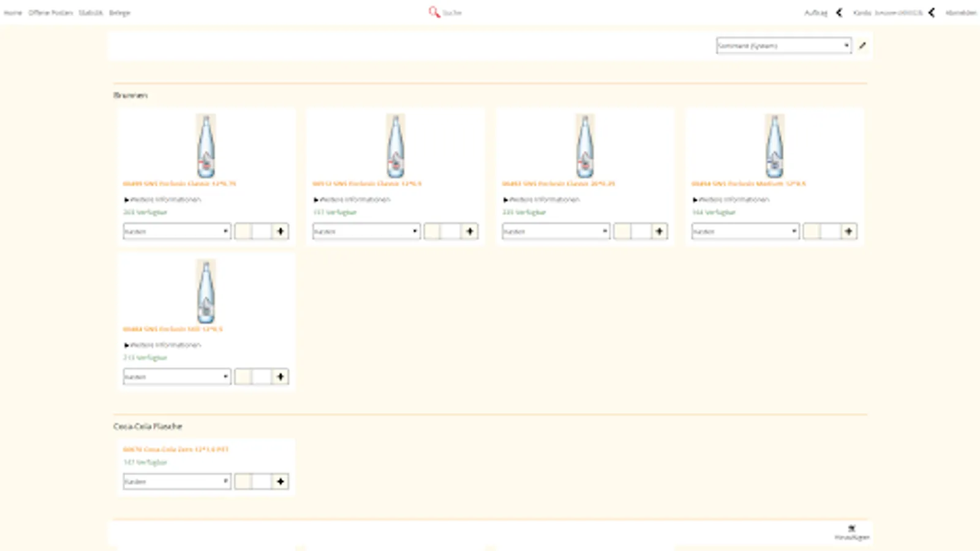The image size is (980, 551).
Task: Open the bottle image of Classic 12*0,5
Action: tap(396, 146)
